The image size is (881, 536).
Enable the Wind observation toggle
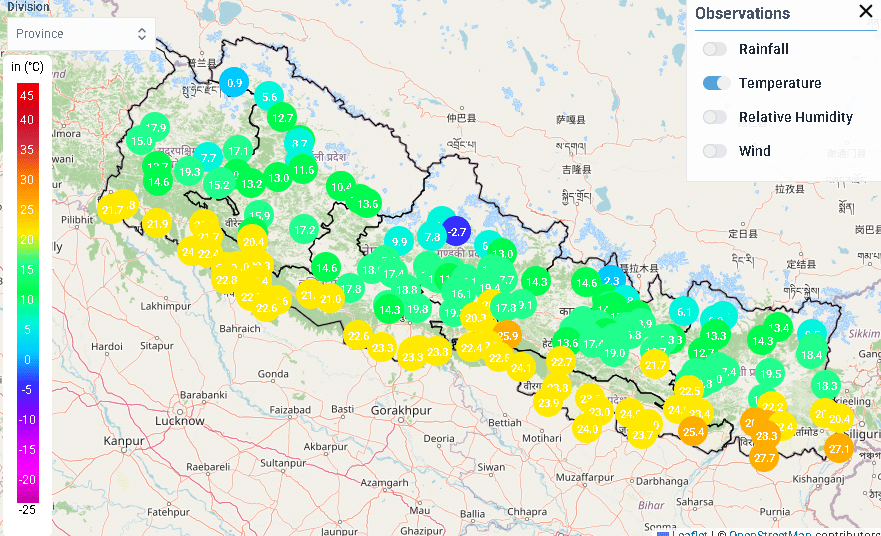pyautogui.click(x=715, y=151)
